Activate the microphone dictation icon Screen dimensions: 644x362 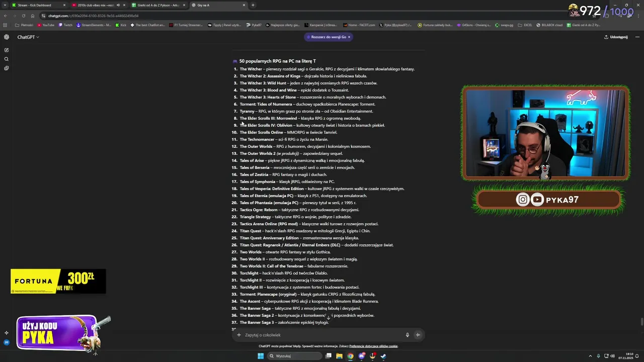tap(408, 335)
